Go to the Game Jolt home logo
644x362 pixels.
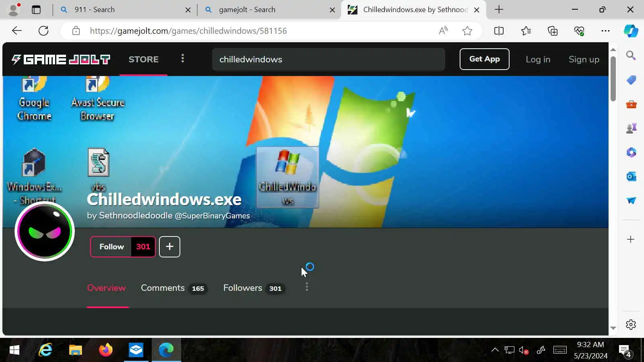coord(61,60)
